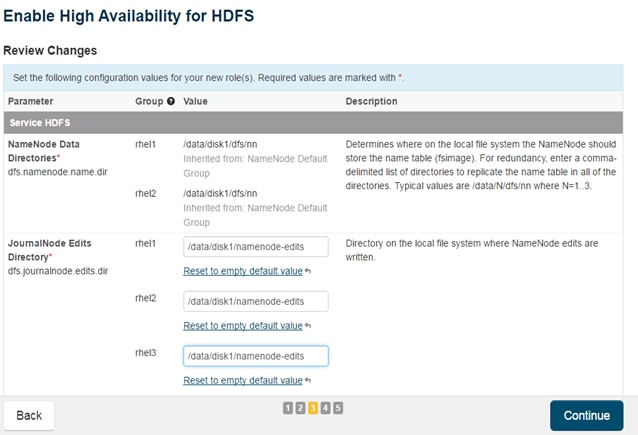Click Continue to proceed
This screenshot has width=638, height=435.
[586, 415]
